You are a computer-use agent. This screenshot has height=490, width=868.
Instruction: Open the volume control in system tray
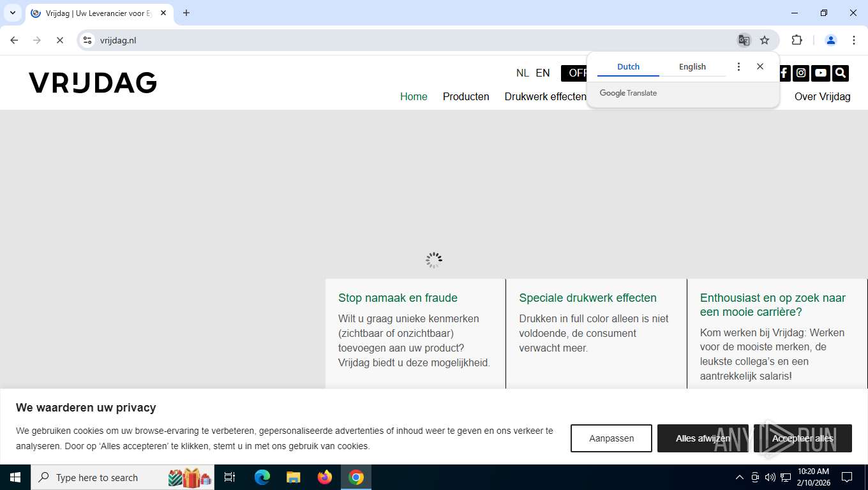pyautogui.click(x=770, y=477)
